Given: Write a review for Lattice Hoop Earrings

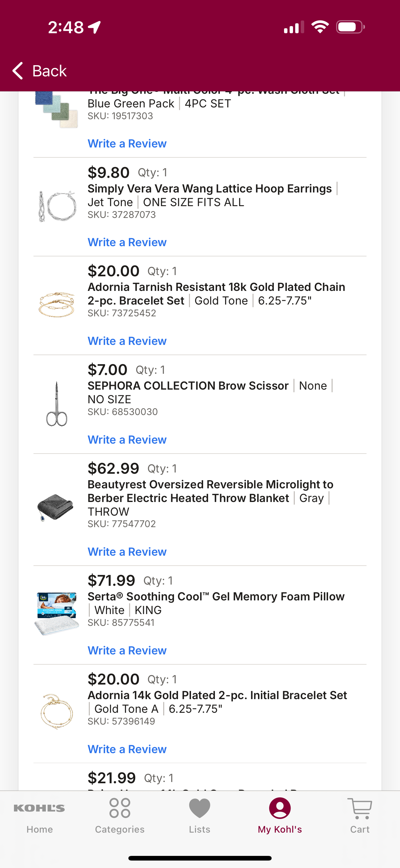Looking at the screenshot, I should [127, 242].
